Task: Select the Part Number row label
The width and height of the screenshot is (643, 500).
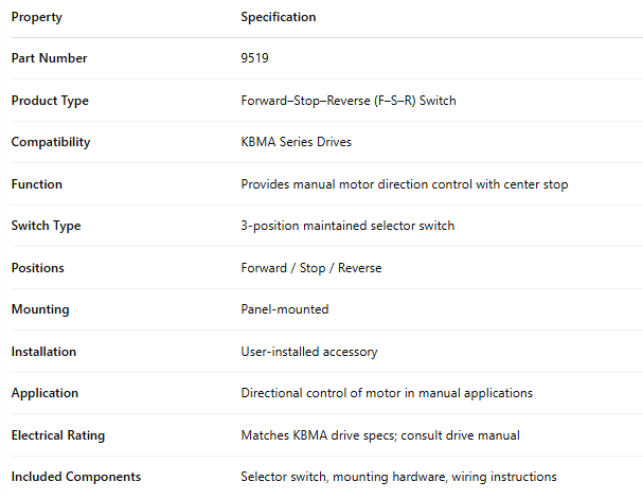Action: click(49, 58)
